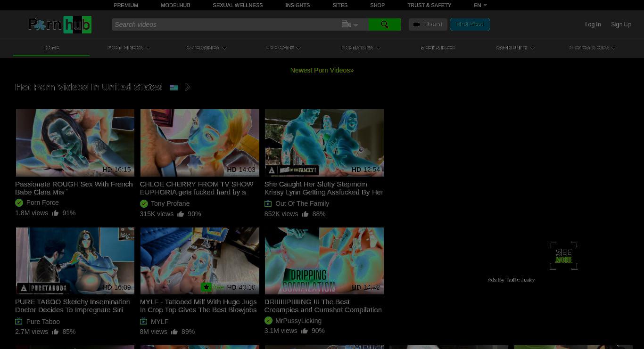Viewport: 644px width, 349px height.
Task: Click the Log In link
Action: coord(593,24)
